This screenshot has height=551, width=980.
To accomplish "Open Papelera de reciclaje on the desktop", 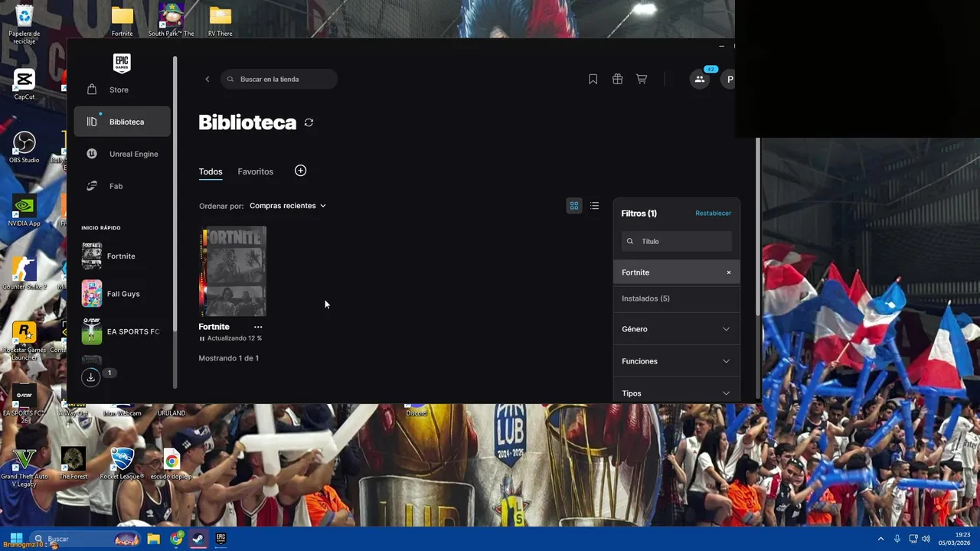I will [24, 24].
